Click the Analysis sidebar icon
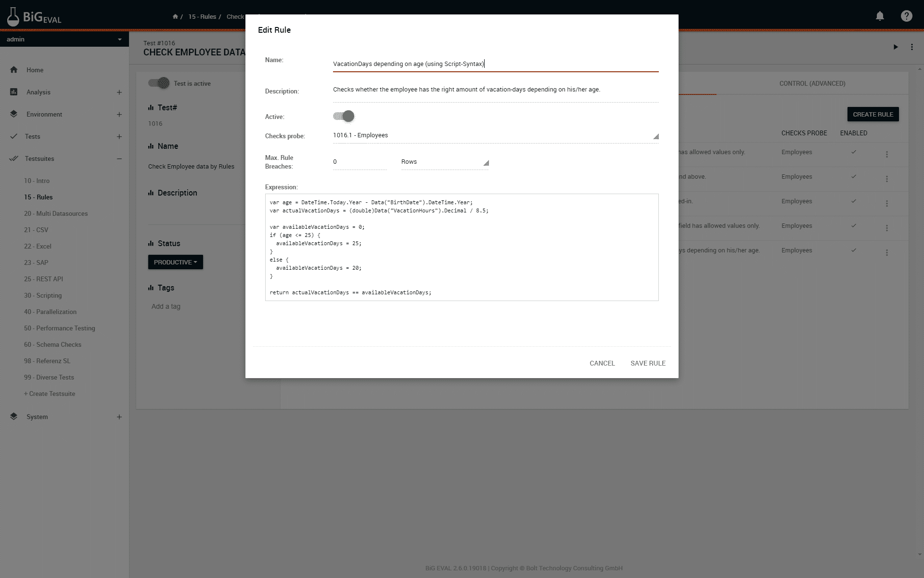Image resolution: width=924 pixels, height=578 pixels. tap(14, 92)
